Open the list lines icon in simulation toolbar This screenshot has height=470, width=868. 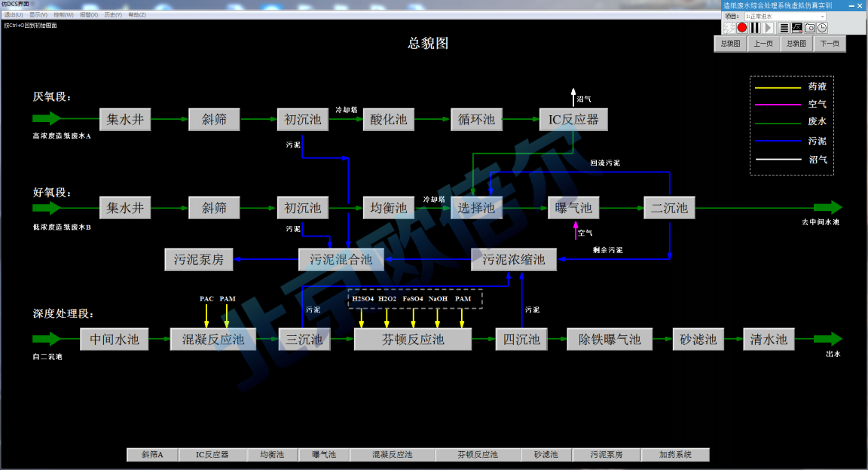click(784, 28)
